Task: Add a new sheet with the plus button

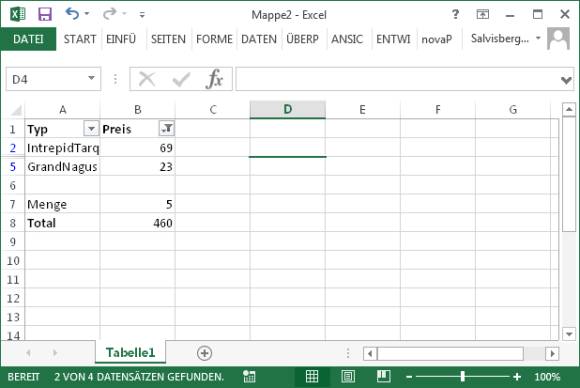Action: pos(205,353)
